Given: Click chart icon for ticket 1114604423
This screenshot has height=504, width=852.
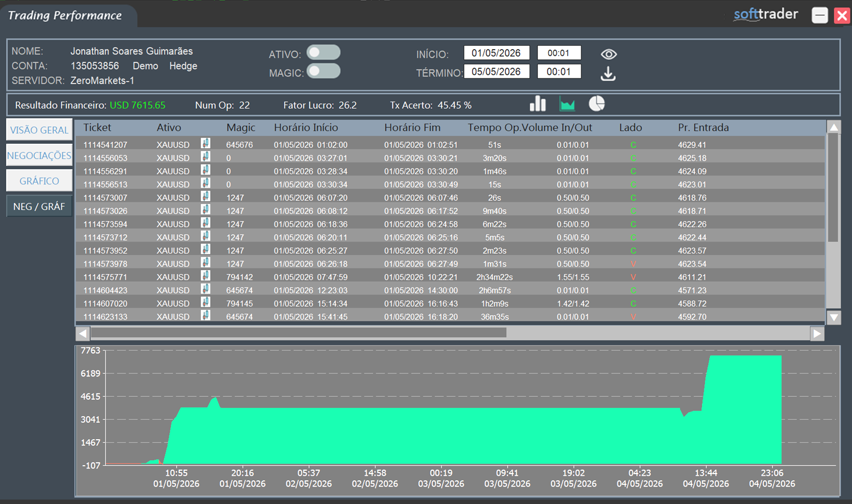Looking at the screenshot, I should tap(206, 290).
